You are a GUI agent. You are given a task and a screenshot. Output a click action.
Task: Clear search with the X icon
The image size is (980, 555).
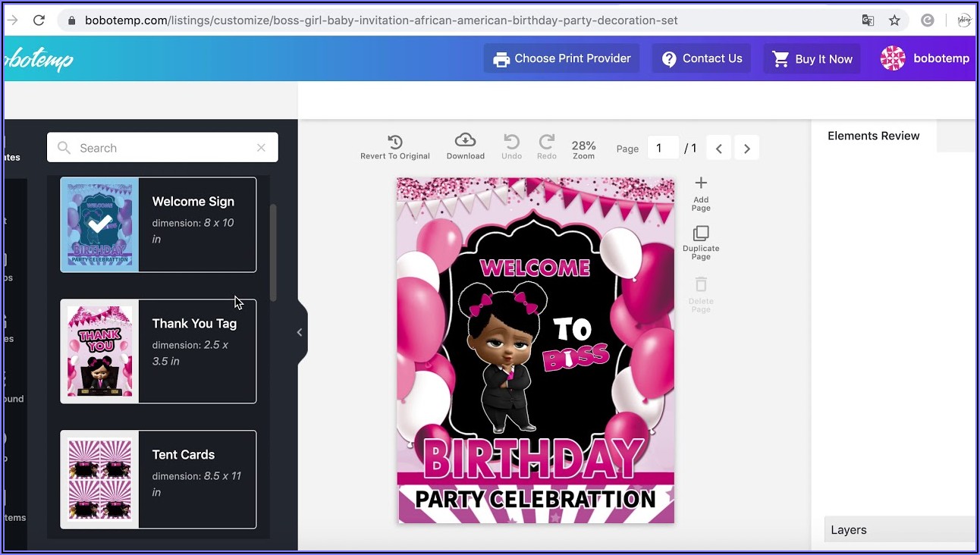[x=261, y=148]
